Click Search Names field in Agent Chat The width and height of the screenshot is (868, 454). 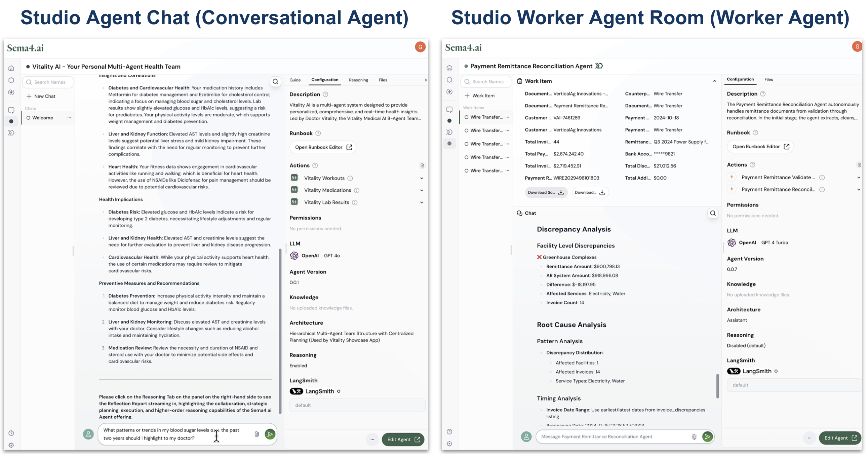click(48, 82)
